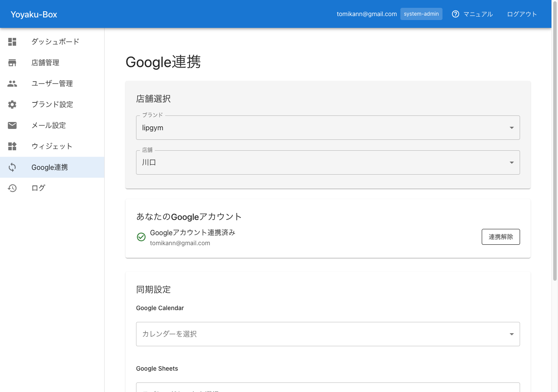Open ログ using the history clock icon
Screen dimensions: 558x392
coord(12,188)
